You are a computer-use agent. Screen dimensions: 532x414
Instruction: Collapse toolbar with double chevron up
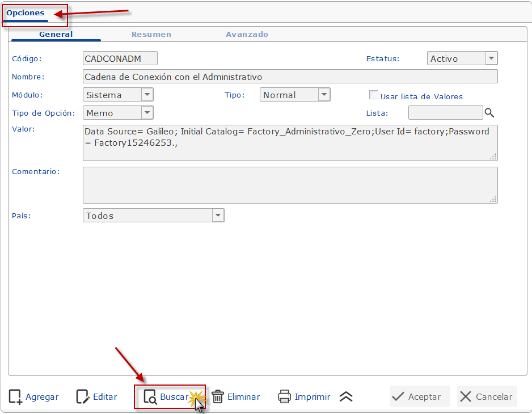pos(346,397)
